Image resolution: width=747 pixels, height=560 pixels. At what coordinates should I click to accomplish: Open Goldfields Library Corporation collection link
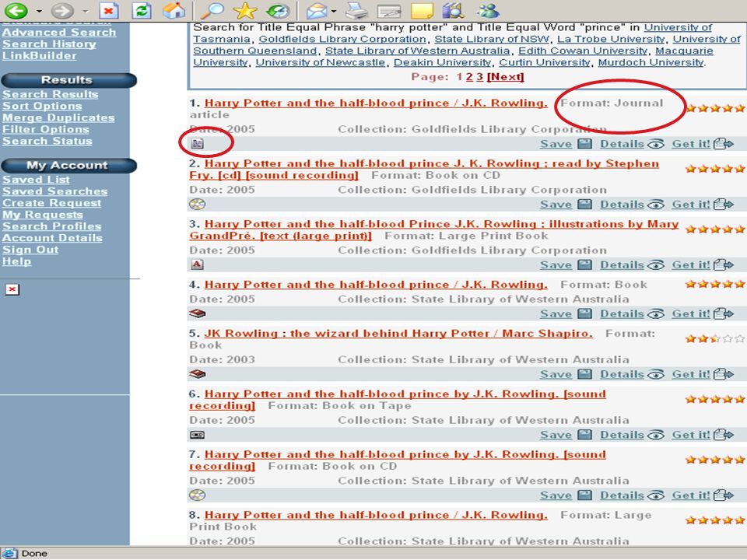point(342,39)
